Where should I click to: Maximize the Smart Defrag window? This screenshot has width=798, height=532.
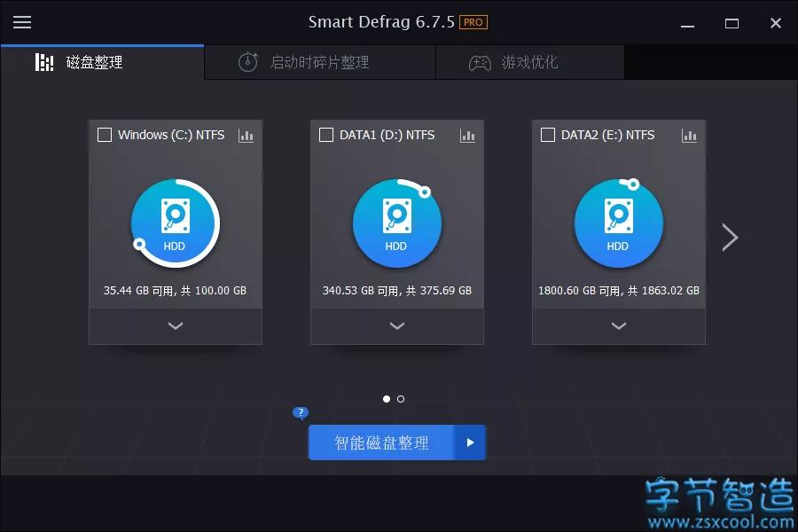(731, 23)
